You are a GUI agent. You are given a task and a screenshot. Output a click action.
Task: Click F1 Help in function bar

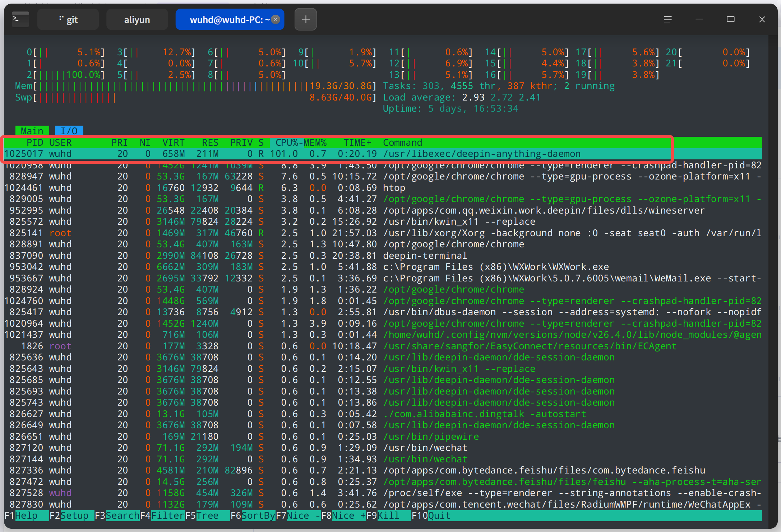pos(26,515)
